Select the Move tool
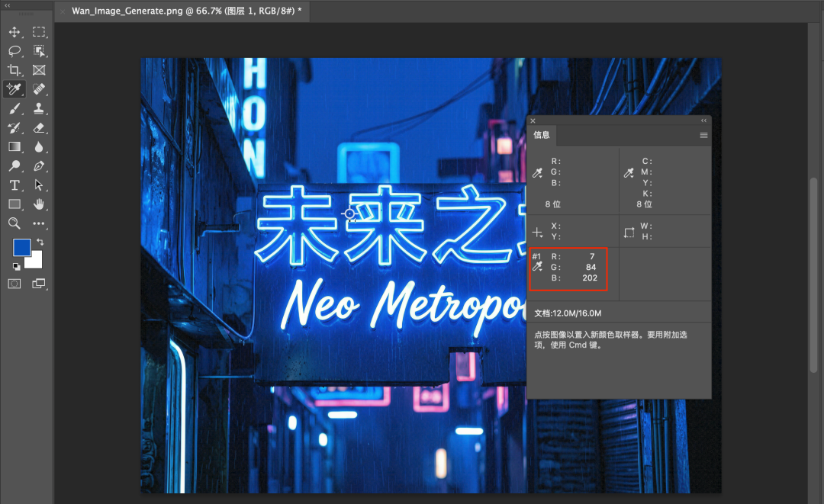824x504 pixels. pyautogui.click(x=13, y=31)
